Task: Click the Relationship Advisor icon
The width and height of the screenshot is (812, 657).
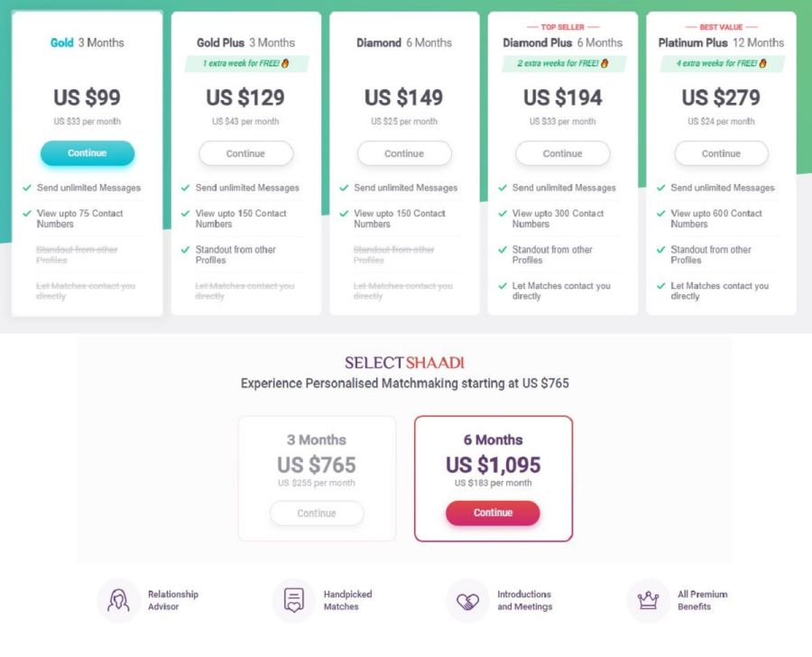Action: 118,600
